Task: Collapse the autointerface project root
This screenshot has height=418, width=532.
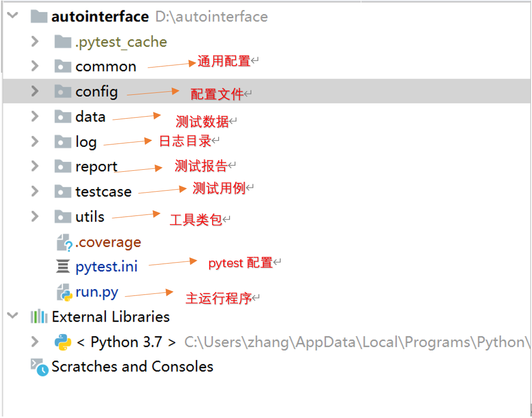Action: coord(13,16)
